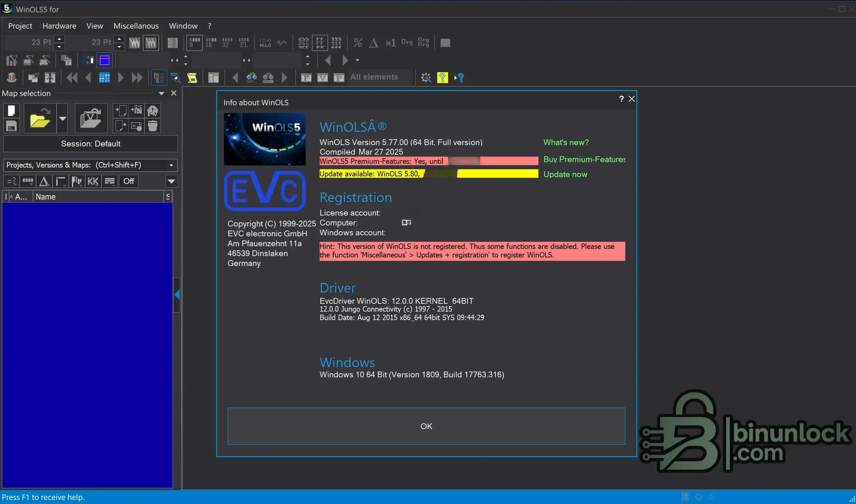Click the Session: Default button

point(91,144)
